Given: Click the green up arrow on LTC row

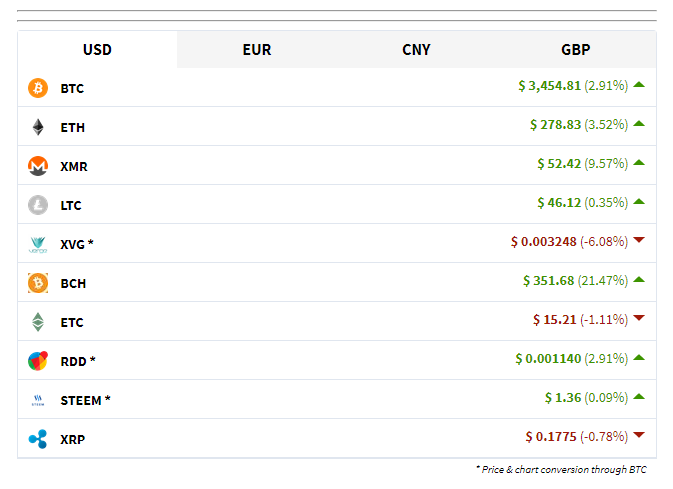Looking at the screenshot, I should click(x=639, y=202).
